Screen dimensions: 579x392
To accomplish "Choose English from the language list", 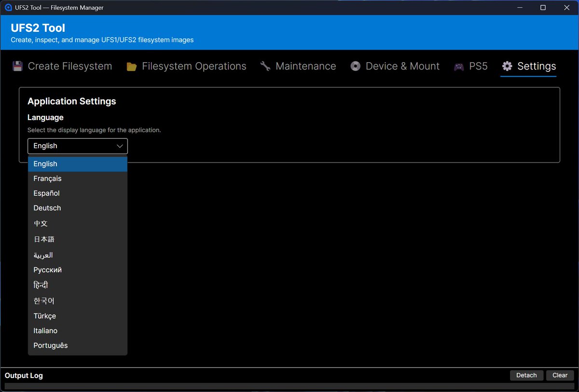I will pyautogui.click(x=78, y=164).
